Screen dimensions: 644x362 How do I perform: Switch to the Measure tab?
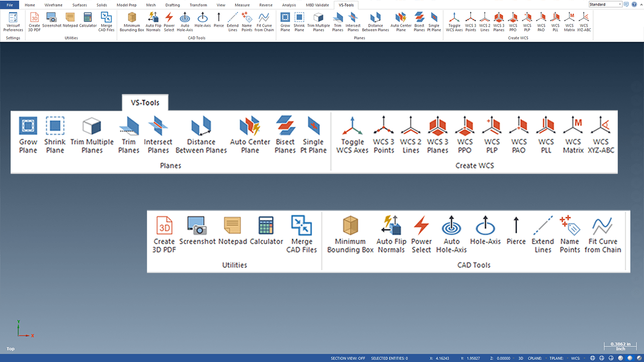[x=242, y=5]
